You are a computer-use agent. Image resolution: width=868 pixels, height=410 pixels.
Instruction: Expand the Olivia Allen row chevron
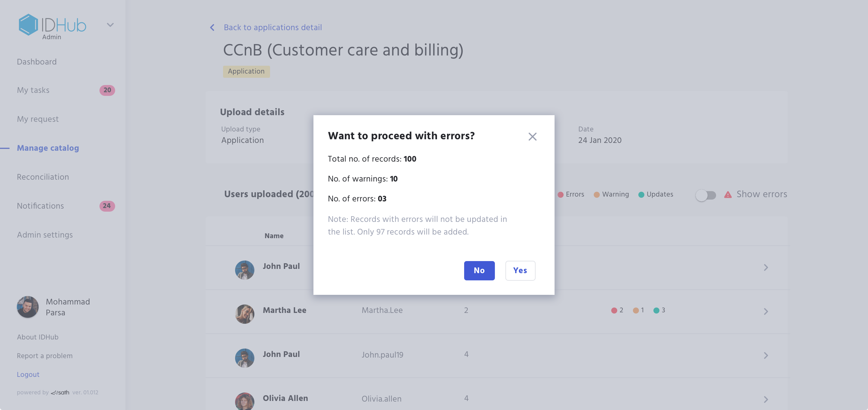tap(766, 399)
